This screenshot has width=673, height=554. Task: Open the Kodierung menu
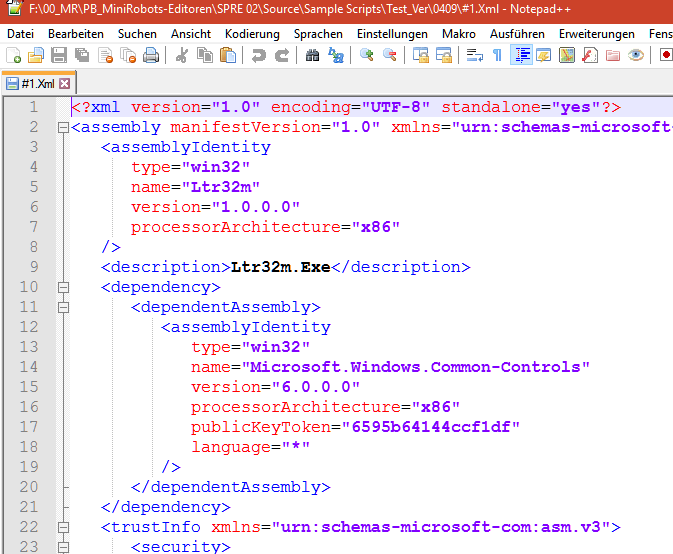pos(252,33)
